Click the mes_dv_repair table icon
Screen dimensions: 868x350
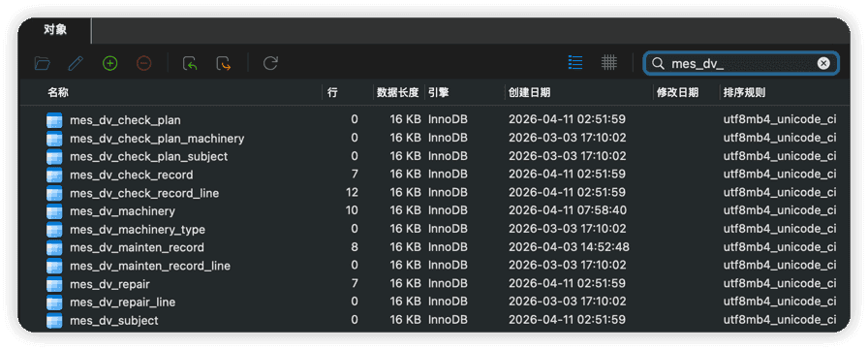click(54, 284)
